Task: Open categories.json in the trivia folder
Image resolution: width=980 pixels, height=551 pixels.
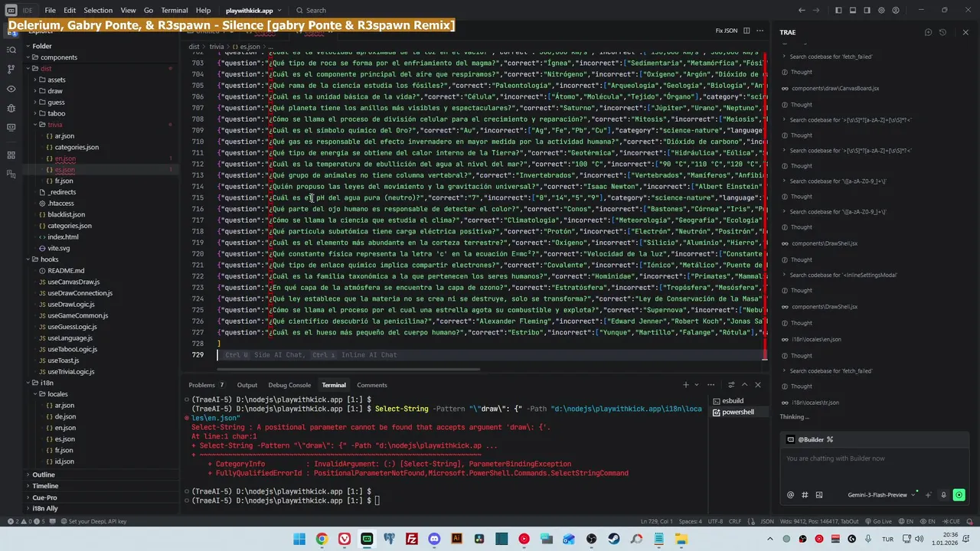Action: point(76,147)
